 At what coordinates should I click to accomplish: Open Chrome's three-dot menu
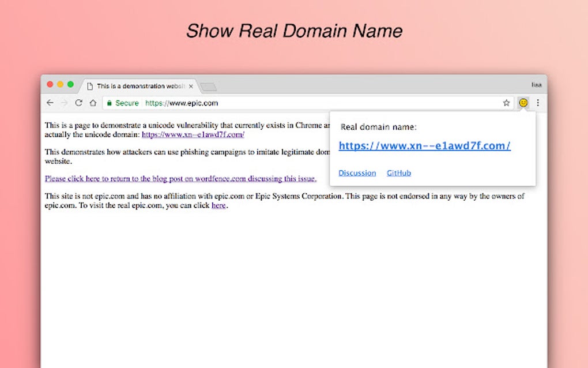pyautogui.click(x=537, y=103)
